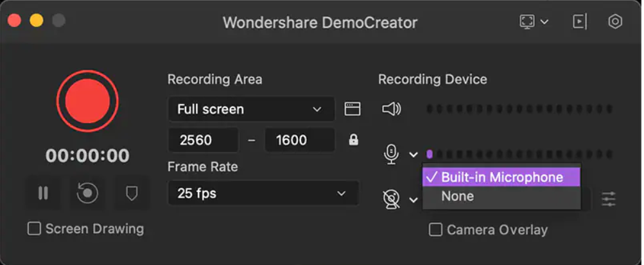This screenshot has width=644, height=265.
Task: Click the pause recording button
Action: [x=43, y=192]
